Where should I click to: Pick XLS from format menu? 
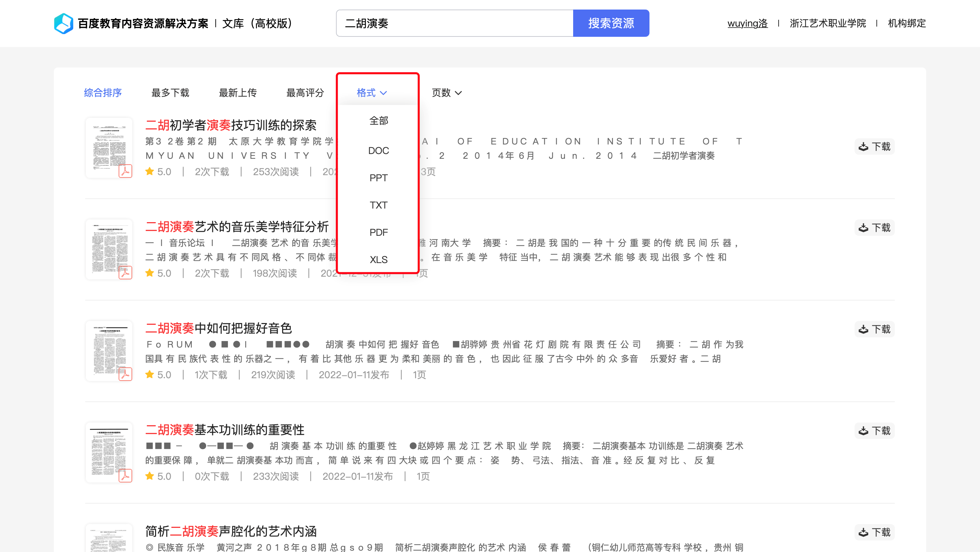pyautogui.click(x=378, y=259)
